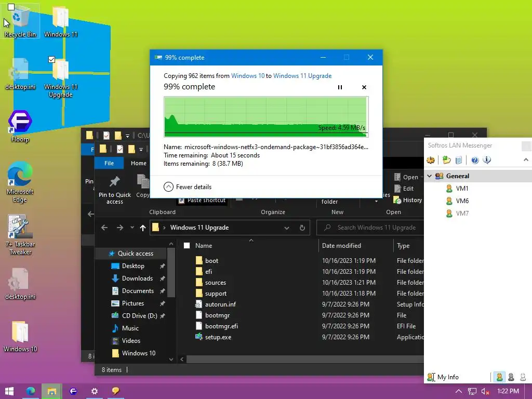The width and height of the screenshot is (532, 399).
Task: Sort by the Type column header
Action: tap(403, 246)
